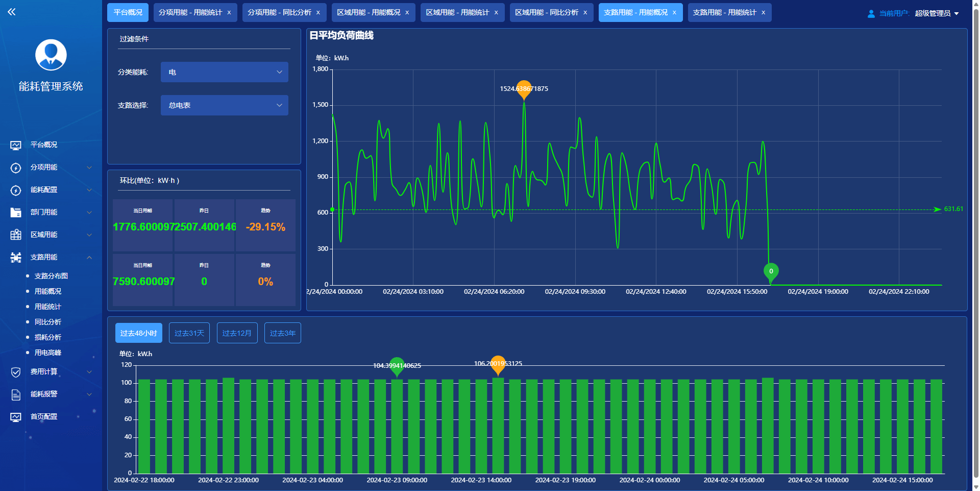980x491 pixels.
Task: Click the current user profile icon at top right
Action: pos(871,13)
